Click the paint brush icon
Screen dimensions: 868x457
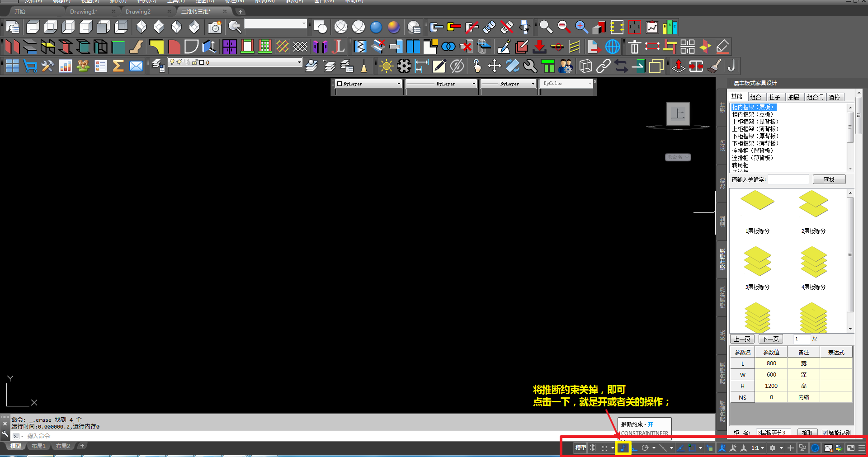click(714, 66)
